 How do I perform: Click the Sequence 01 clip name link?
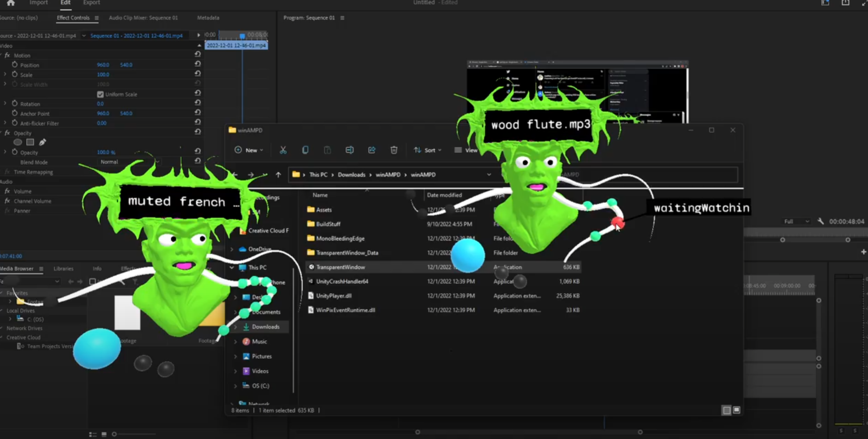click(x=136, y=36)
